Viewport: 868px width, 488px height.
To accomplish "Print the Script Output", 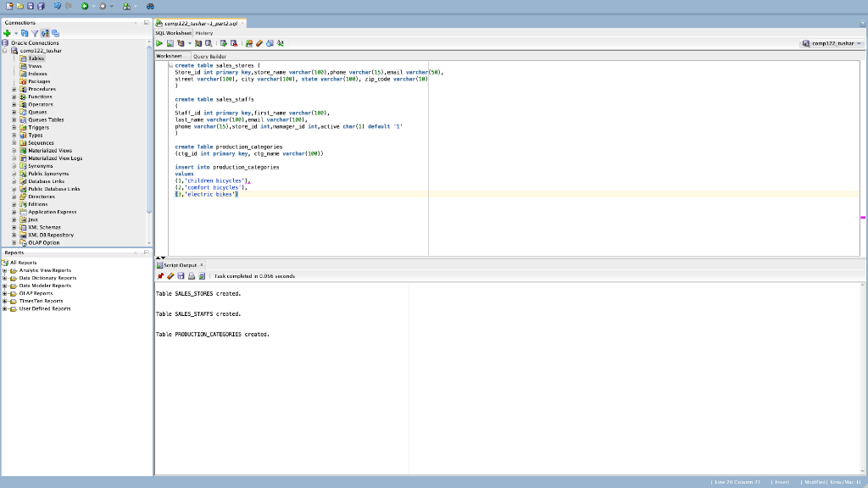I will coord(192,276).
